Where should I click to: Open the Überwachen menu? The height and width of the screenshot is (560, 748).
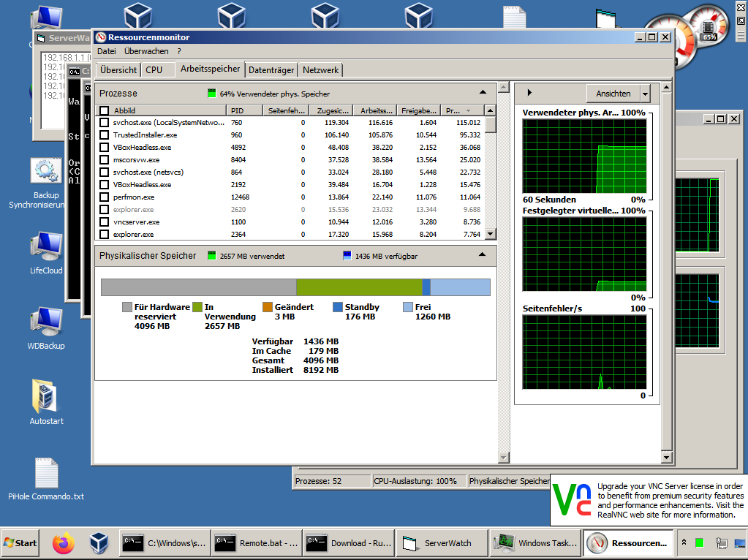(x=146, y=51)
